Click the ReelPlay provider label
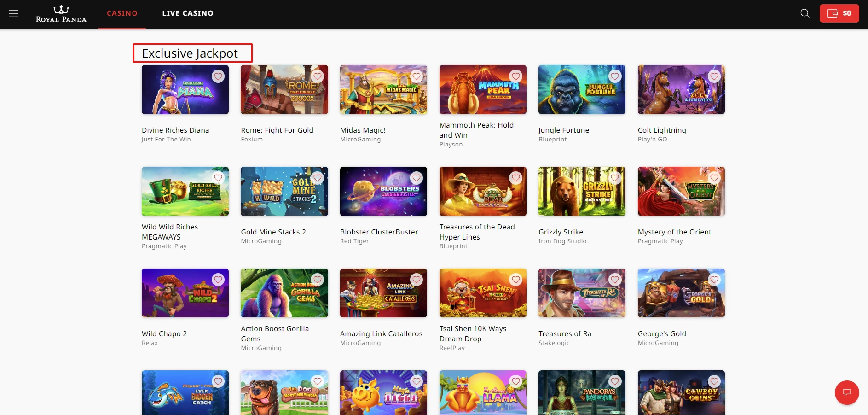Image resolution: width=868 pixels, height=415 pixels. 452,348
